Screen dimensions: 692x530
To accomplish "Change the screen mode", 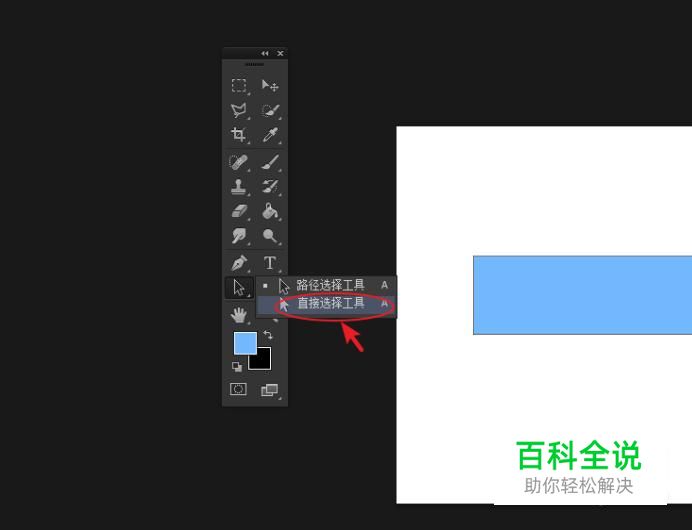I will click(x=270, y=390).
